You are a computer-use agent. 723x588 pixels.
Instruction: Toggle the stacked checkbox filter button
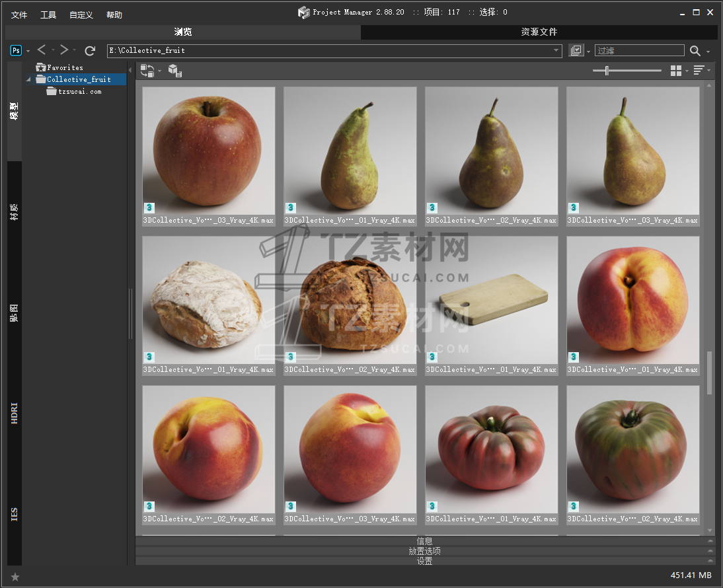click(x=576, y=51)
